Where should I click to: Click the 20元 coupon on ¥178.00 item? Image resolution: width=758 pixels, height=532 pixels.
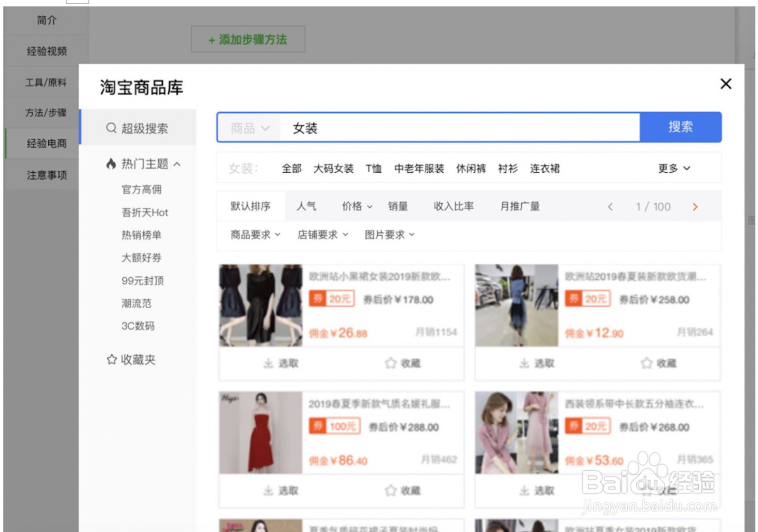click(x=332, y=299)
